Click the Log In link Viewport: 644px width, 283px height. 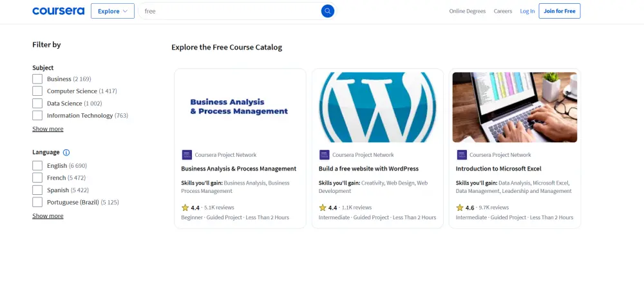point(527,11)
